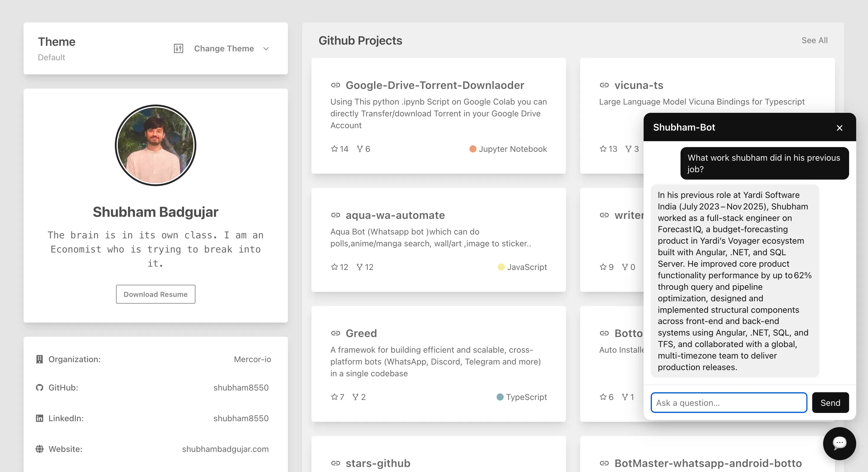
Task: Click the JavaScript yellow language dot
Action: [x=501, y=267]
